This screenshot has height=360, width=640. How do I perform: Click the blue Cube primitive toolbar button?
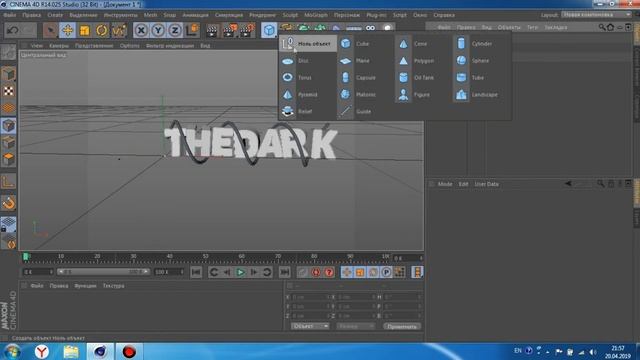coord(269,30)
